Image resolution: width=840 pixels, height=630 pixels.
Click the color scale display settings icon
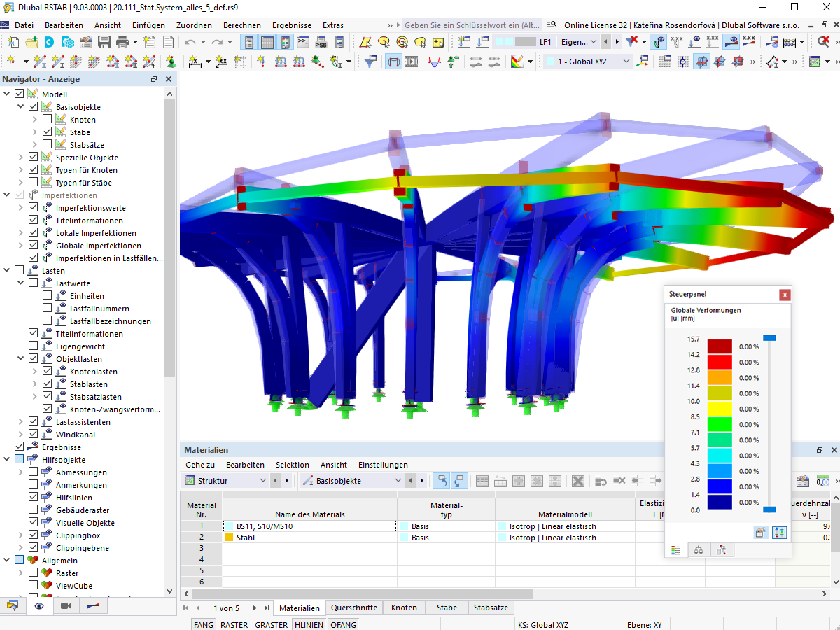(x=517, y=62)
